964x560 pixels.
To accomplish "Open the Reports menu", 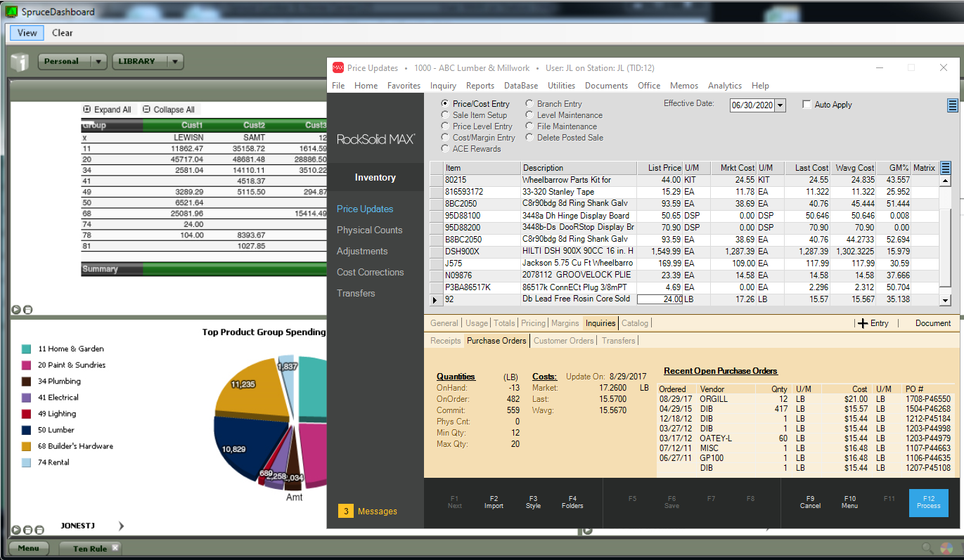I will coord(480,86).
